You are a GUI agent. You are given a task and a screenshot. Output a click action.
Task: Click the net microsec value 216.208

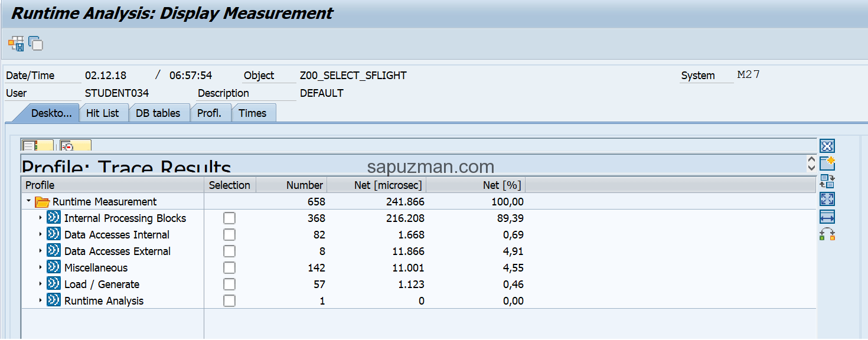pyautogui.click(x=404, y=218)
